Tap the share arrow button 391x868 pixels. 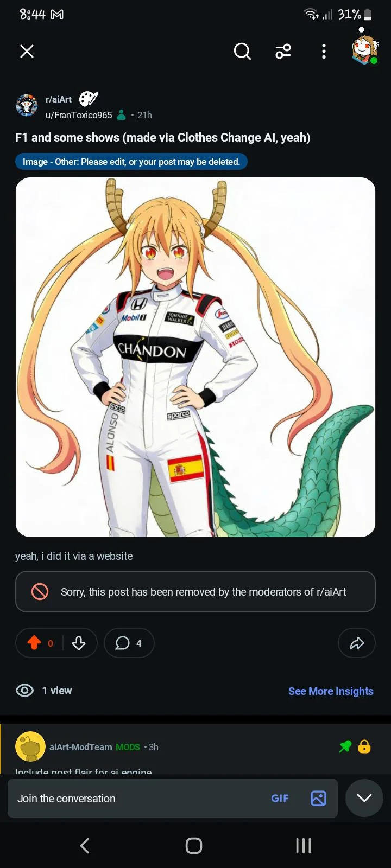(357, 643)
